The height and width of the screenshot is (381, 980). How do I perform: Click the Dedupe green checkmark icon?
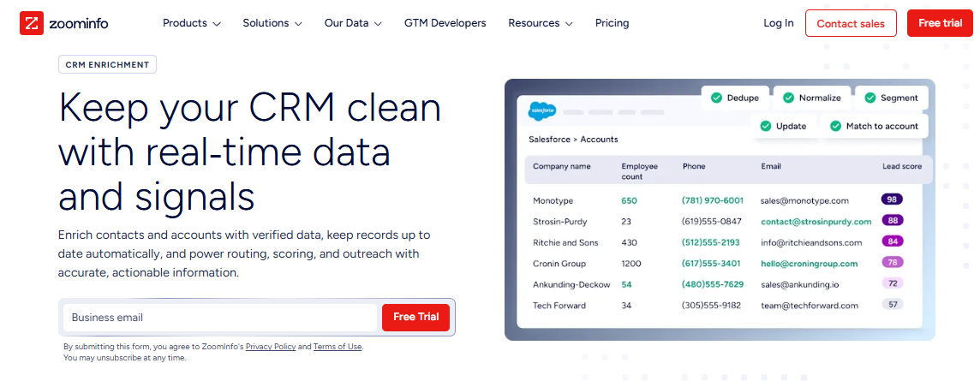[715, 98]
